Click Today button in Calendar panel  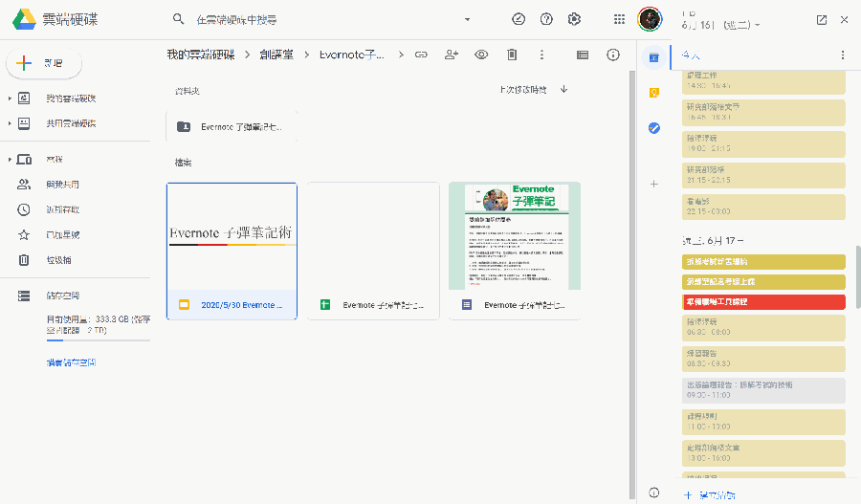click(x=691, y=55)
